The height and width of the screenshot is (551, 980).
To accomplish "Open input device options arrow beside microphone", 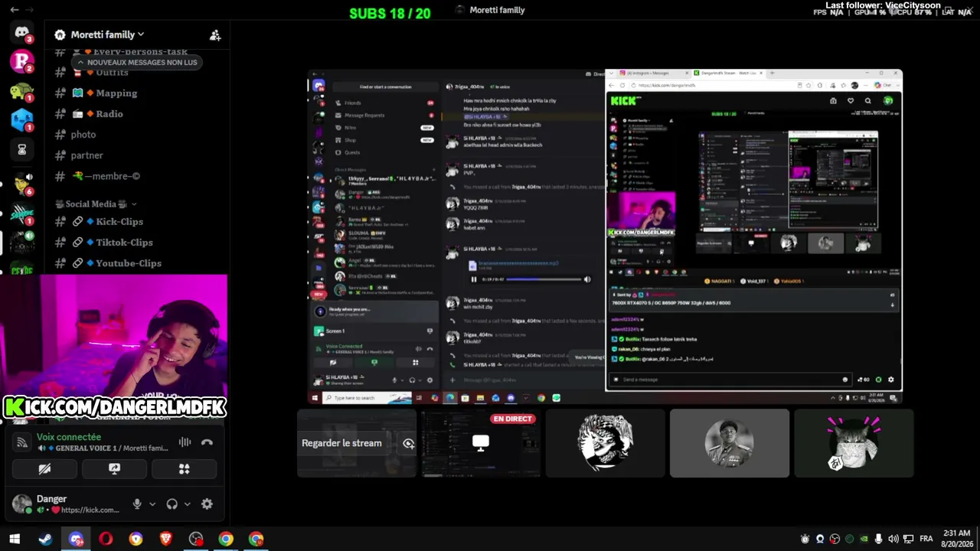I will (152, 504).
